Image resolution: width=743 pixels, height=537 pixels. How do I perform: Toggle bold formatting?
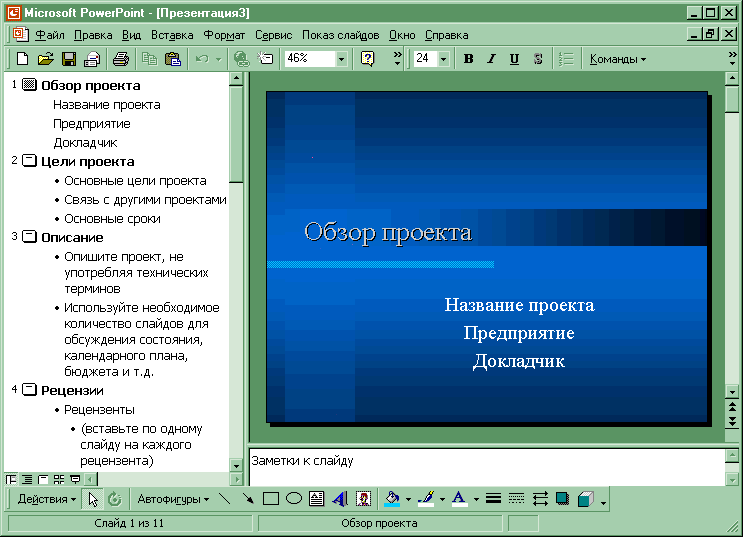tap(468, 59)
